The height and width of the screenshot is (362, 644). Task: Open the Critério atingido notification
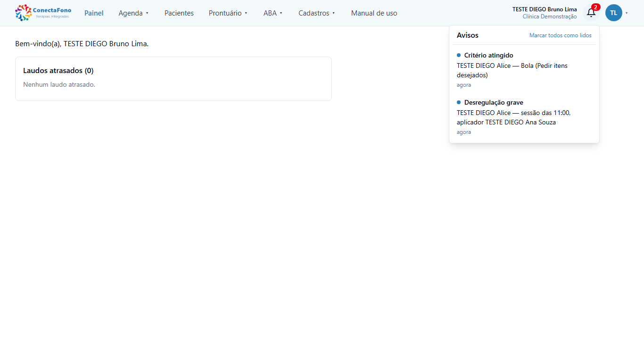point(524,70)
